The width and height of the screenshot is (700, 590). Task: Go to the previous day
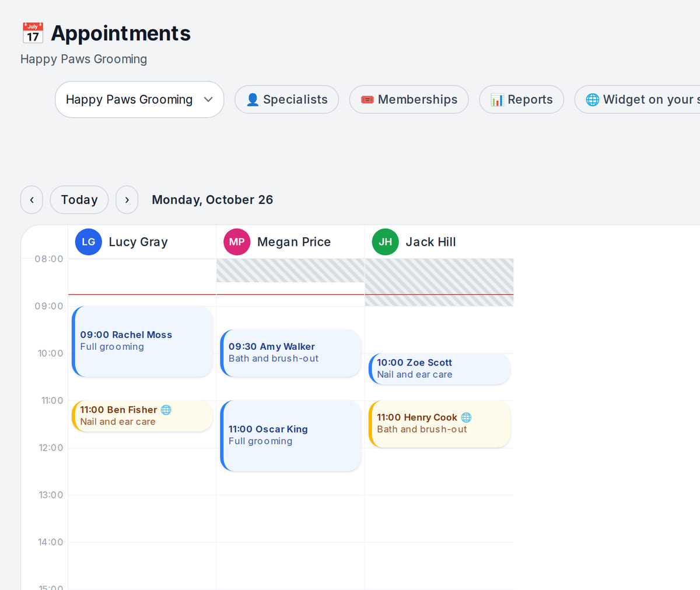point(32,200)
